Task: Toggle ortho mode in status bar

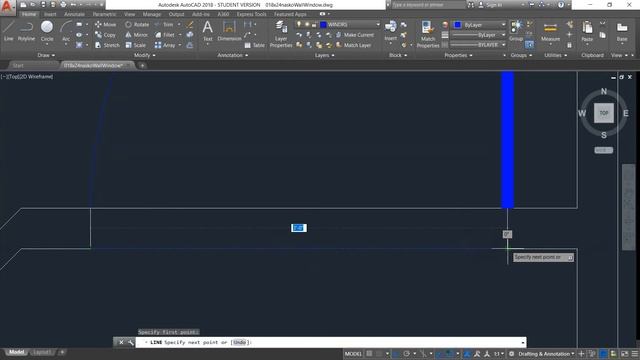Action: coord(396,353)
